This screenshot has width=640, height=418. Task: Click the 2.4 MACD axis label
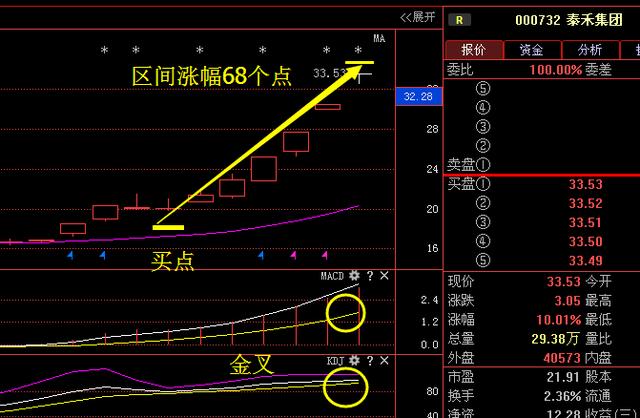[x=429, y=301]
